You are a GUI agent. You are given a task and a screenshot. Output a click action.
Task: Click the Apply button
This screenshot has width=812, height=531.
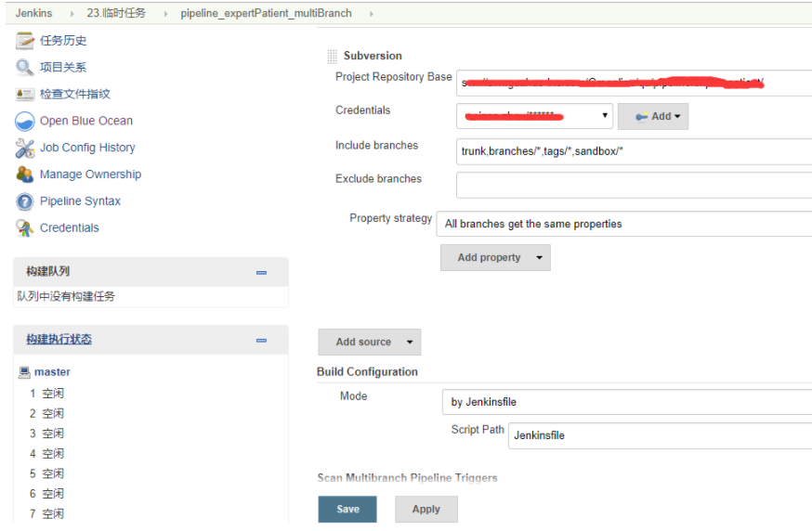(x=426, y=509)
